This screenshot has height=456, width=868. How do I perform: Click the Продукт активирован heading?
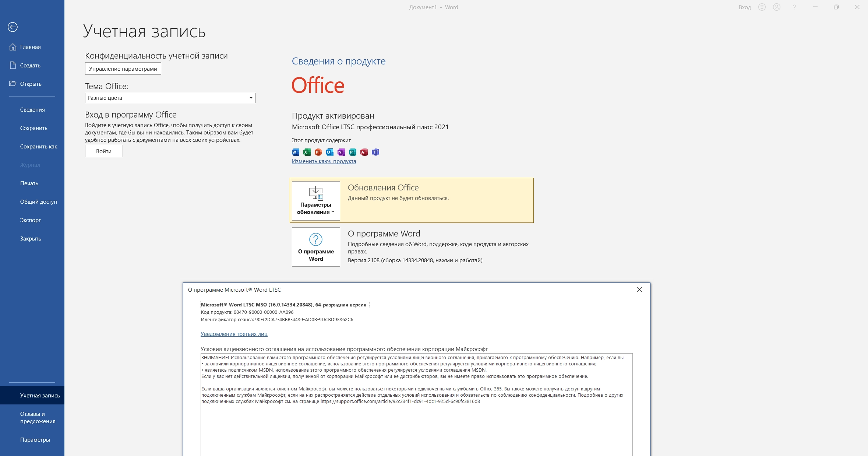333,116
